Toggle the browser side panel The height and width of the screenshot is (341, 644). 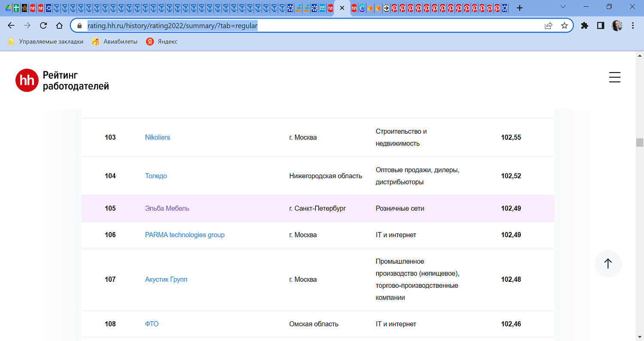pyautogui.click(x=601, y=26)
